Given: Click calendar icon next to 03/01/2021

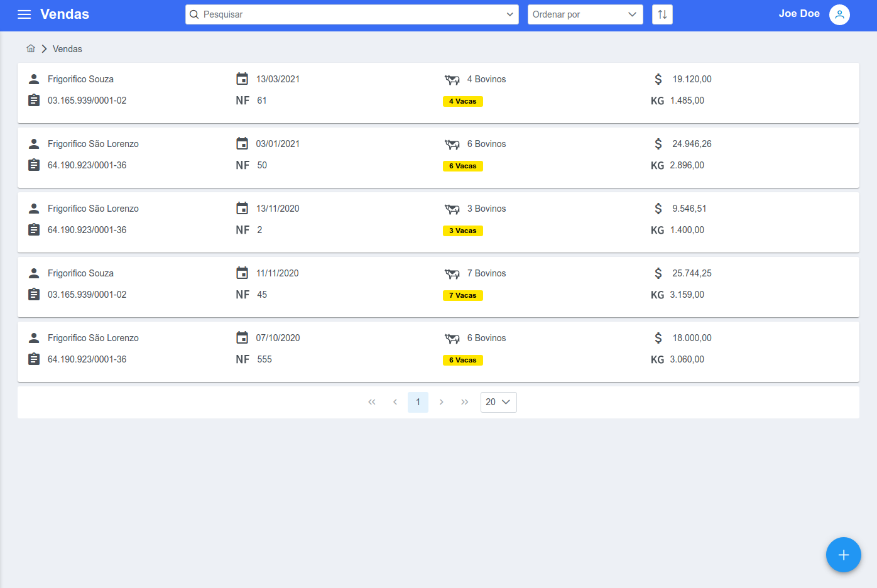Looking at the screenshot, I should tap(242, 144).
